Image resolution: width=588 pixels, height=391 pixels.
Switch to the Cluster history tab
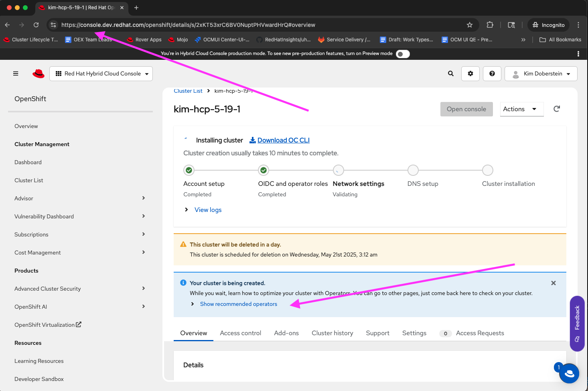333,333
